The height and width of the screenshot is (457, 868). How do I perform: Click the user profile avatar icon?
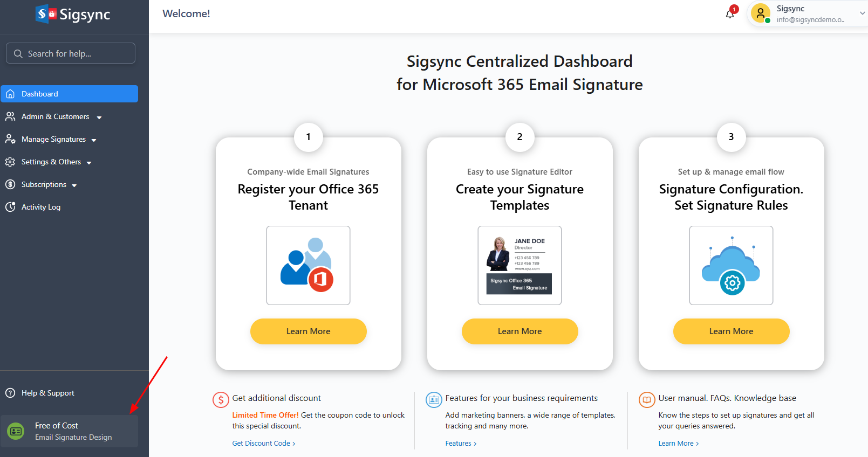click(761, 13)
